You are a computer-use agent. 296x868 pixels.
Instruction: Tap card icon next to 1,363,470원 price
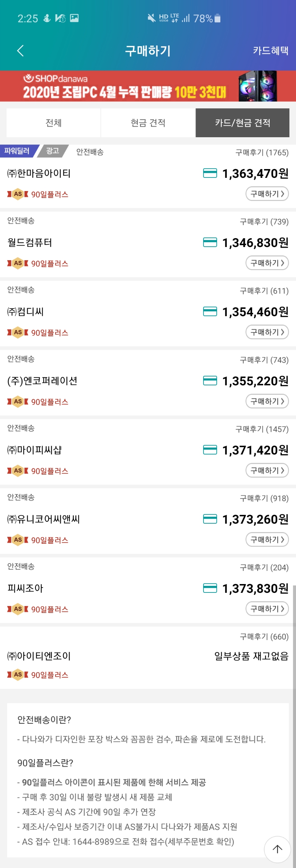coord(210,173)
